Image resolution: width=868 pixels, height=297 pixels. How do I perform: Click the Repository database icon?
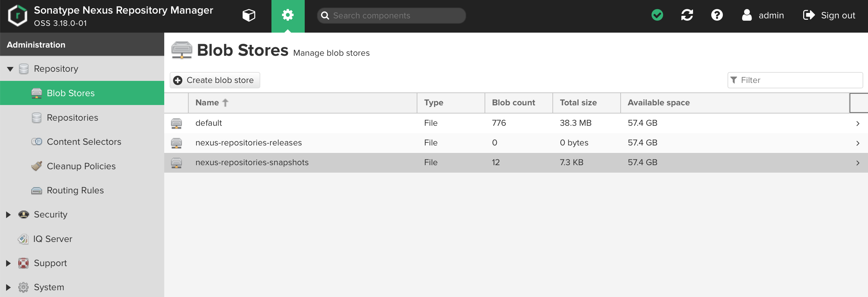click(24, 69)
